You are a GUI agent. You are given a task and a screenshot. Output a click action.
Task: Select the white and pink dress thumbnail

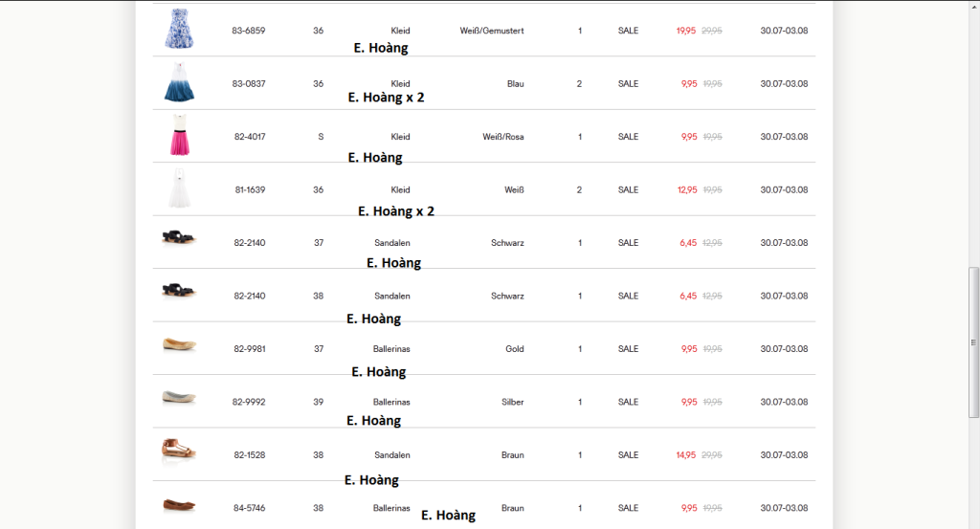point(179,136)
